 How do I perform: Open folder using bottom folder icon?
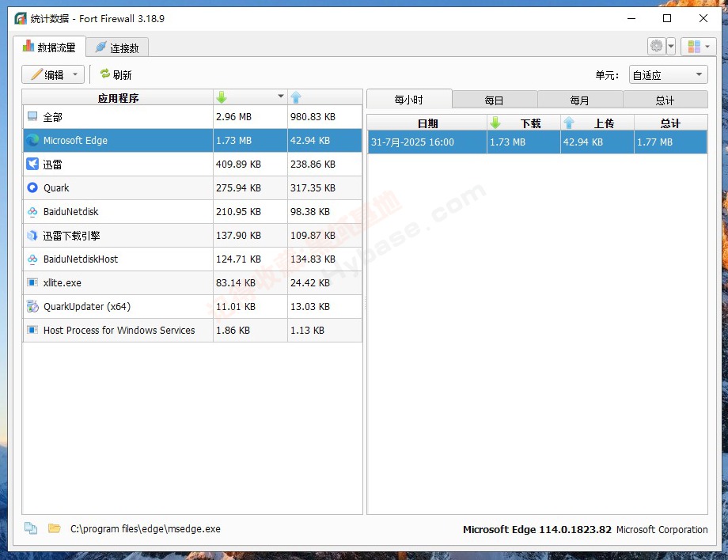tap(55, 528)
